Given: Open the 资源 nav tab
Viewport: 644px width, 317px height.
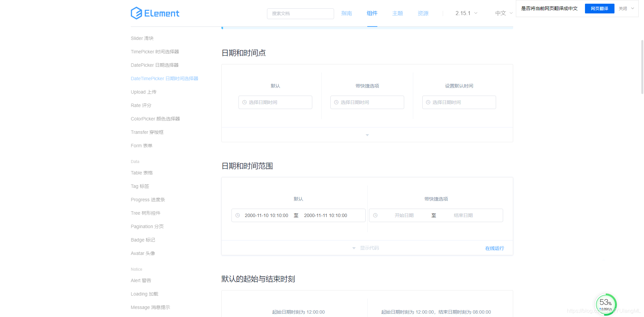Looking at the screenshot, I should coord(423,13).
